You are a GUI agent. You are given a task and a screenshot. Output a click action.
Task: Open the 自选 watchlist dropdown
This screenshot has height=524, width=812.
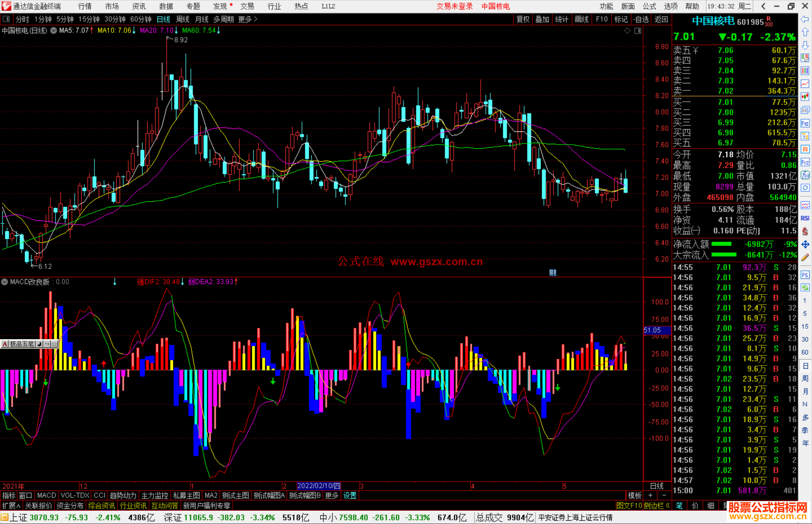641,19
